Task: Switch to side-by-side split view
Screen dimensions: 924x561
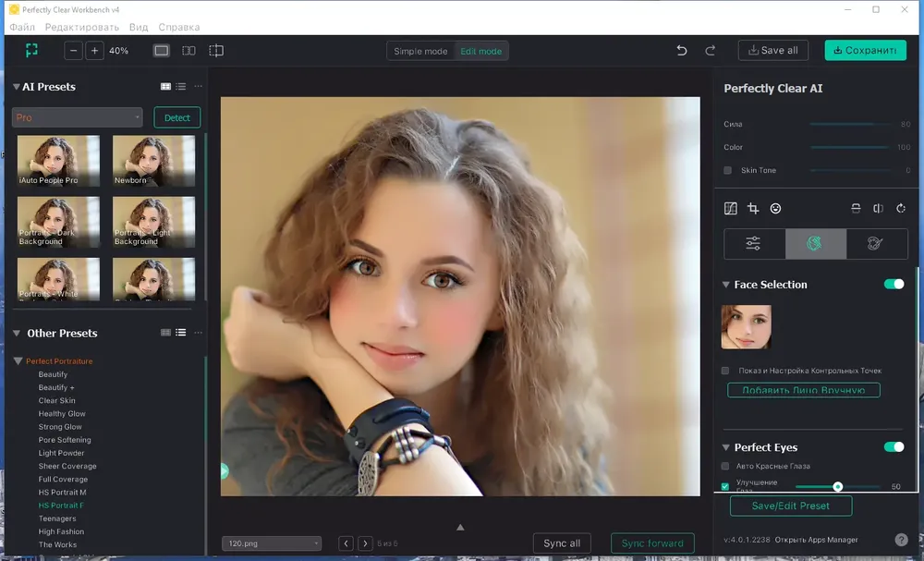Action: [188, 51]
